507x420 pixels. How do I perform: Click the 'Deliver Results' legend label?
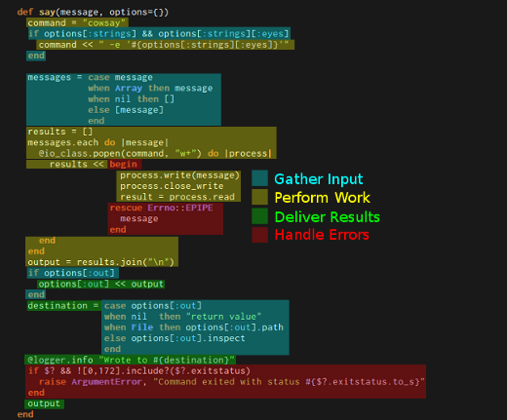(x=327, y=217)
